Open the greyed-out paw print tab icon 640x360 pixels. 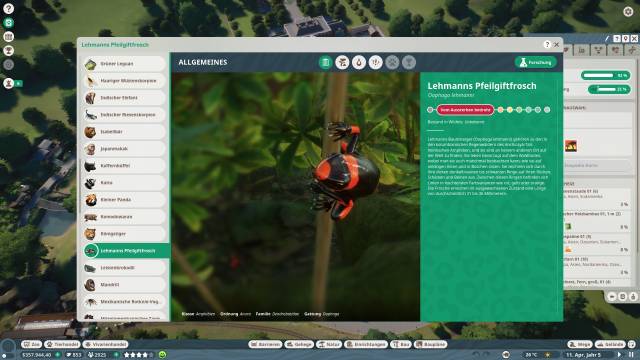(x=392, y=62)
